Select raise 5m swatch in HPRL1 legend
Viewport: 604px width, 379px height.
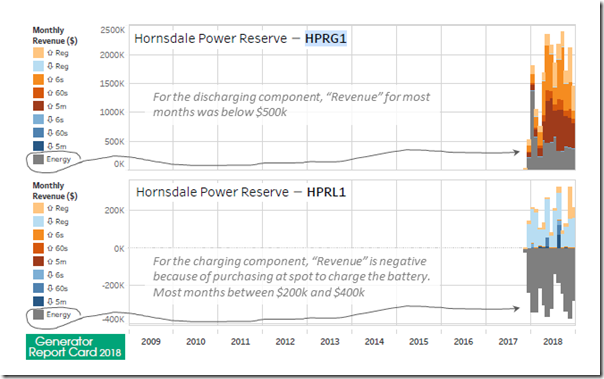(x=39, y=261)
